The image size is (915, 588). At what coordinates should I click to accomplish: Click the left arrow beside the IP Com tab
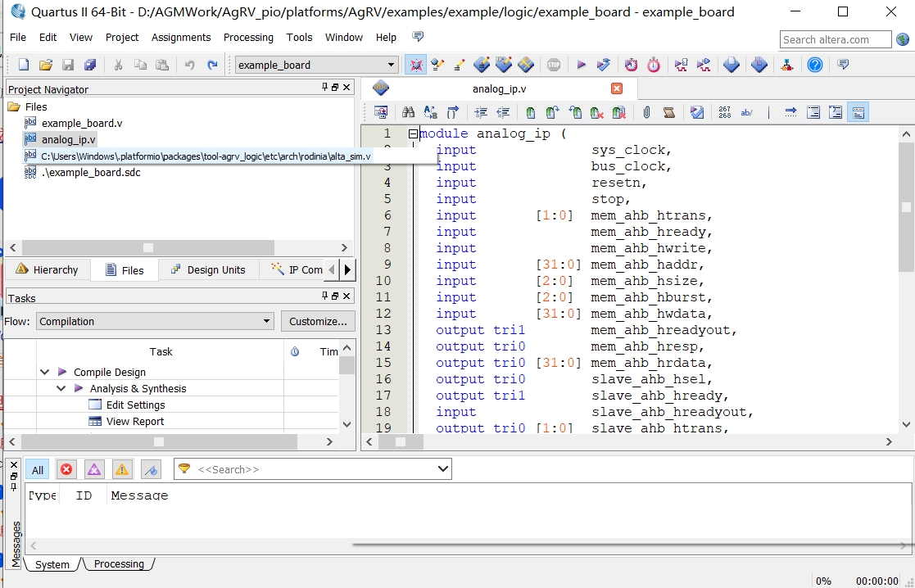tap(332, 269)
